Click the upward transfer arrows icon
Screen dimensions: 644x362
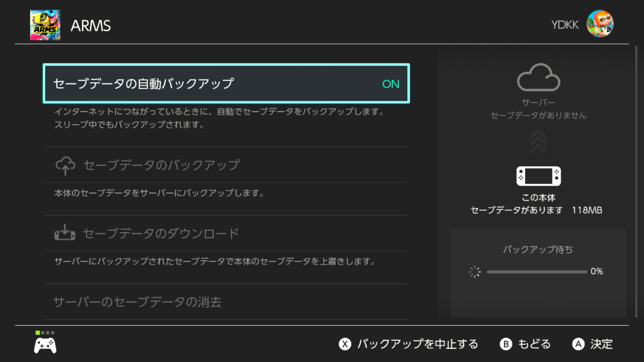coord(538,141)
